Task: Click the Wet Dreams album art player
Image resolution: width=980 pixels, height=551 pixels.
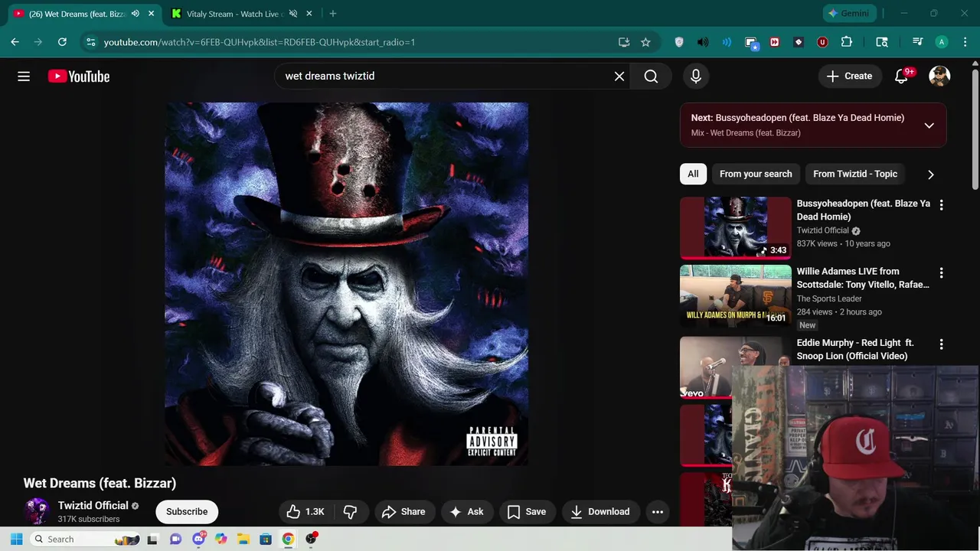Action: coord(346,284)
